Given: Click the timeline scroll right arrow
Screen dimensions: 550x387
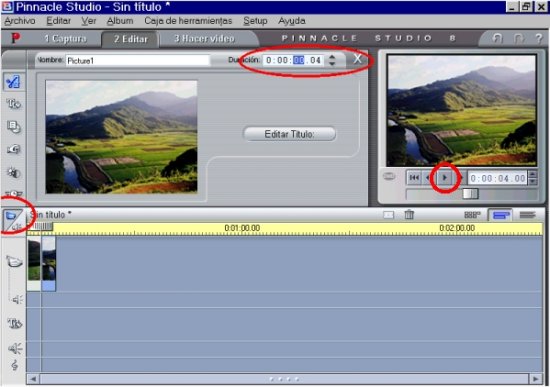Looking at the screenshot, I should pyautogui.click(x=535, y=379).
